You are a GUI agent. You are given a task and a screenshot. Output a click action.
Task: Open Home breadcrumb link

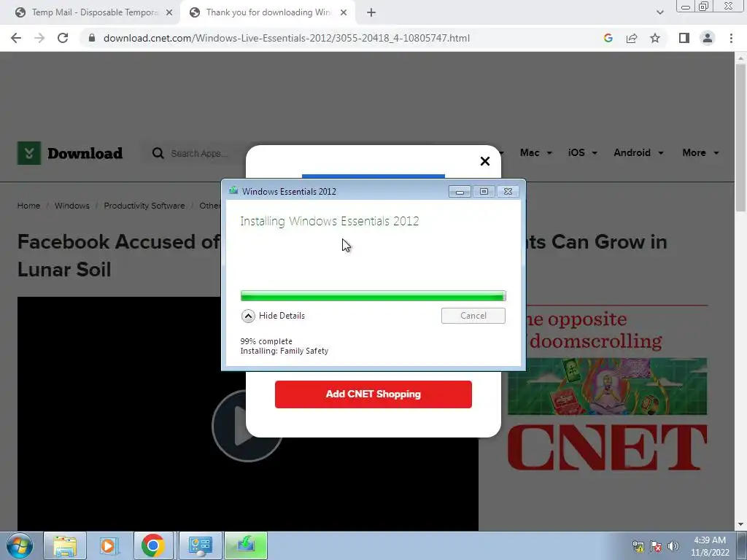coord(28,206)
